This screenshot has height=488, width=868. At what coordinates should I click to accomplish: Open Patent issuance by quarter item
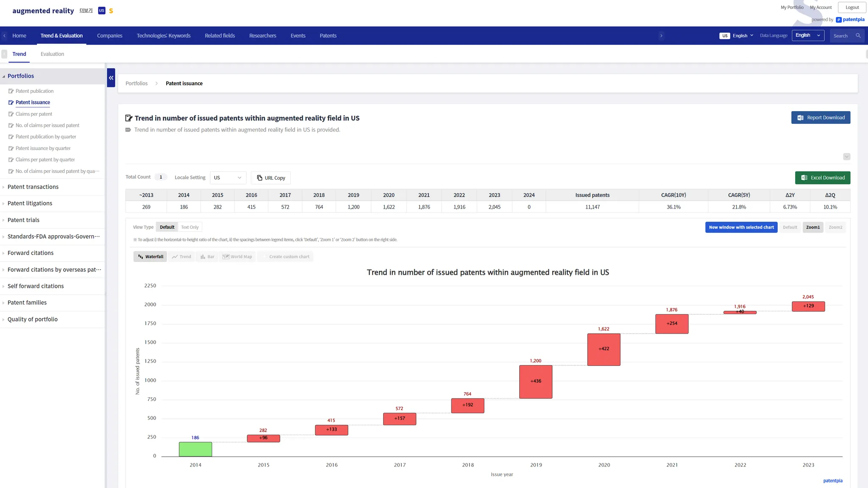click(x=43, y=148)
